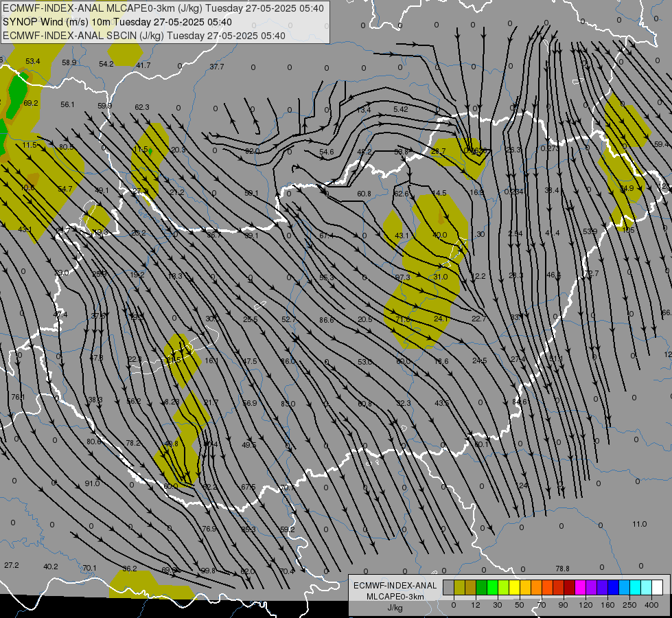Screen dimensions: 672x618
Task: Click the map value 91.0
Action: click(x=92, y=483)
